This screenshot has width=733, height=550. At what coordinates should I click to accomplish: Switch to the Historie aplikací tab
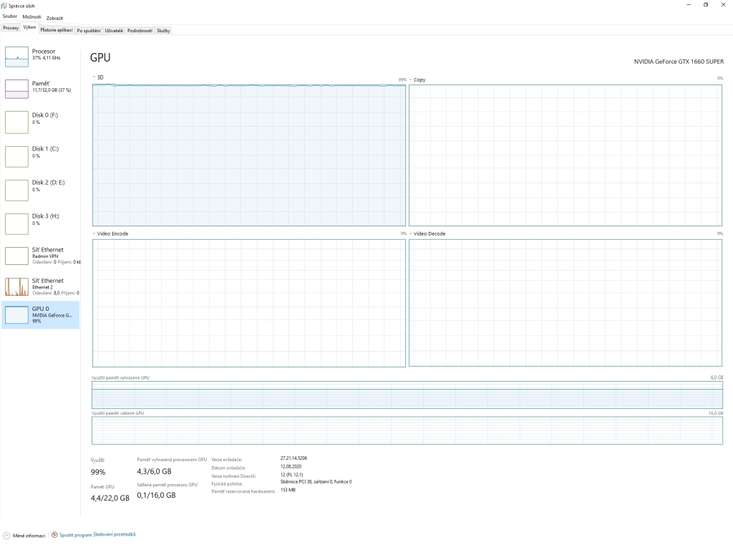[56, 30]
